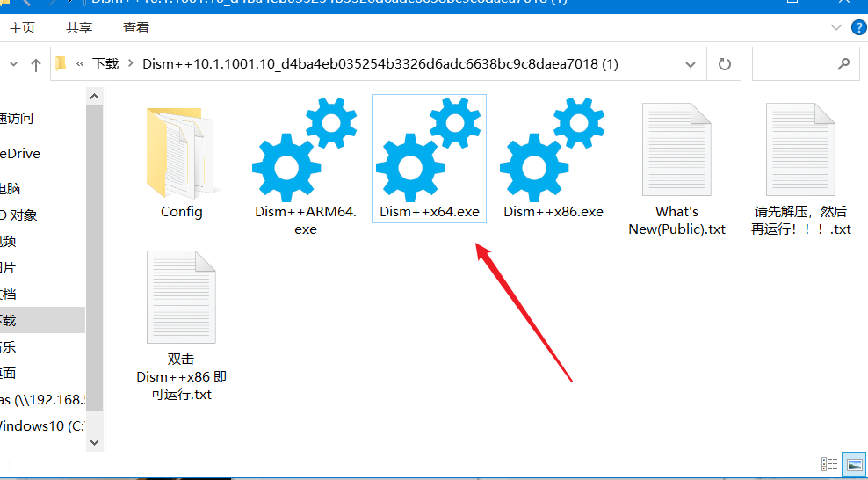Switch to details view layout icon
The width and height of the screenshot is (868, 480).
pos(828,464)
